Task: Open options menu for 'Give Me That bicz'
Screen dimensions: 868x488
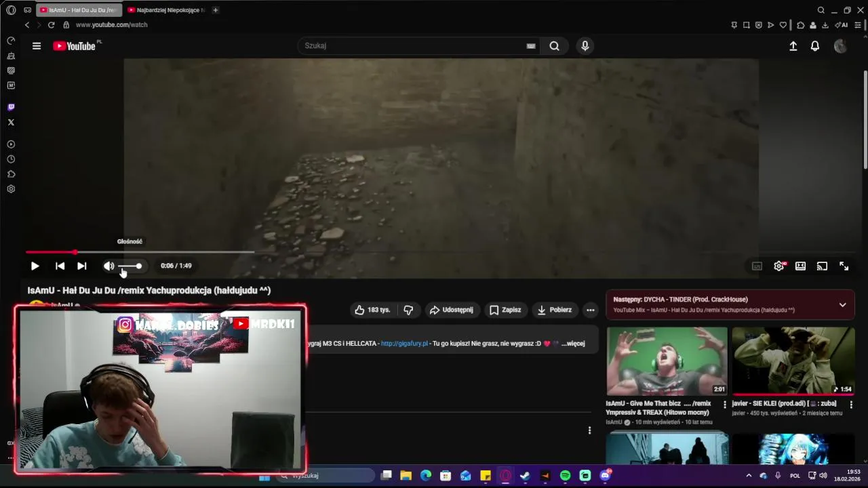Action: point(724,405)
